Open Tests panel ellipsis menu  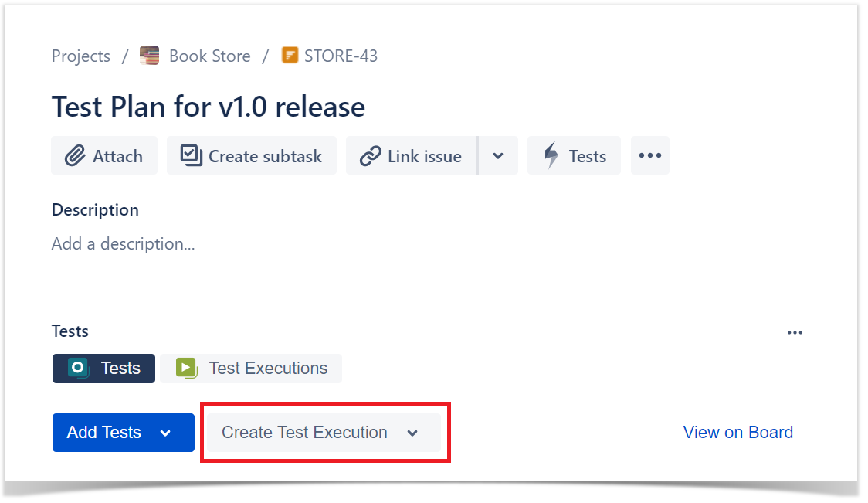[795, 332]
